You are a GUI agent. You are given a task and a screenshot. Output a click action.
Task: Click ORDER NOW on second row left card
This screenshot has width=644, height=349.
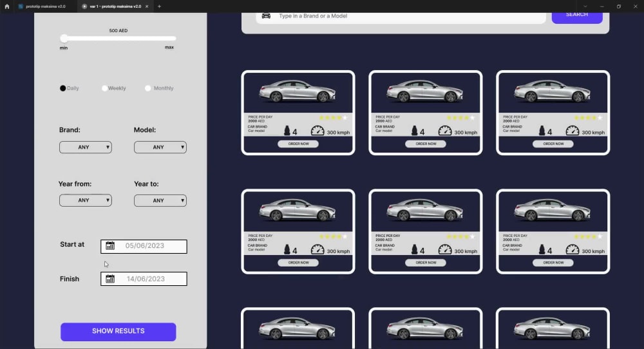(298, 262)
